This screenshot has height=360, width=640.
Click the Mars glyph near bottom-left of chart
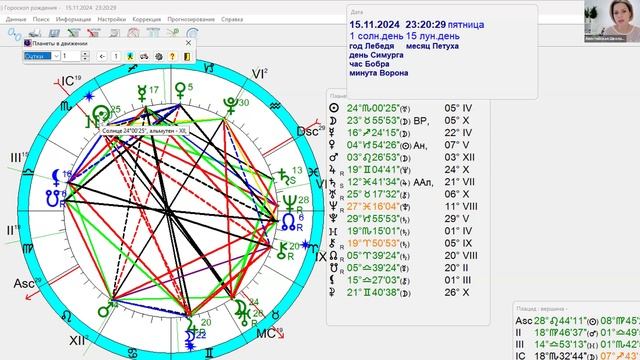[x=106, y=309]
